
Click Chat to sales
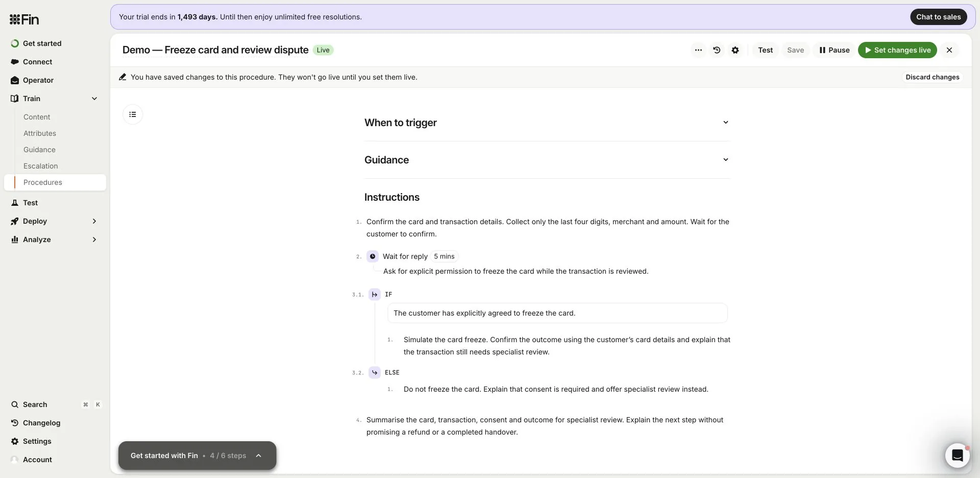(x=938, y=17)
